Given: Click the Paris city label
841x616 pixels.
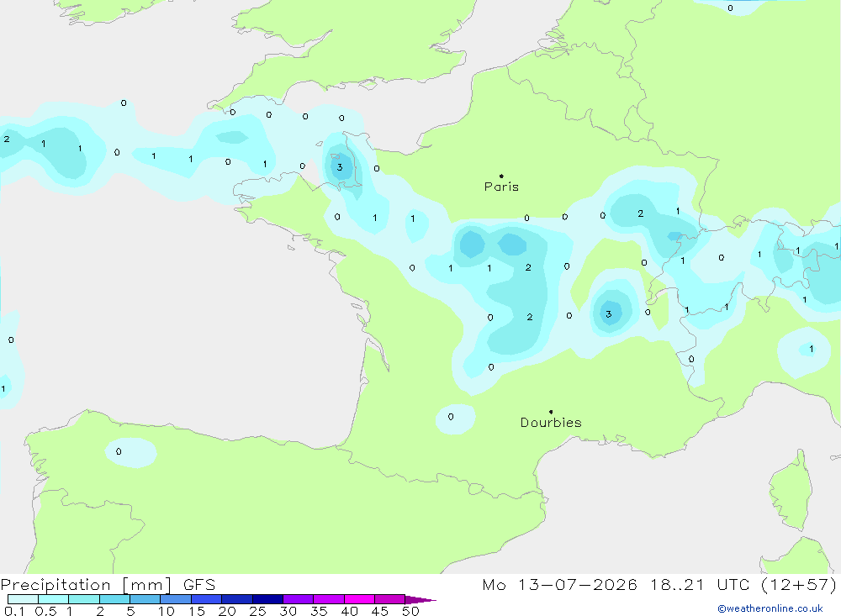Looking at the screenshot, I should 501,187.
